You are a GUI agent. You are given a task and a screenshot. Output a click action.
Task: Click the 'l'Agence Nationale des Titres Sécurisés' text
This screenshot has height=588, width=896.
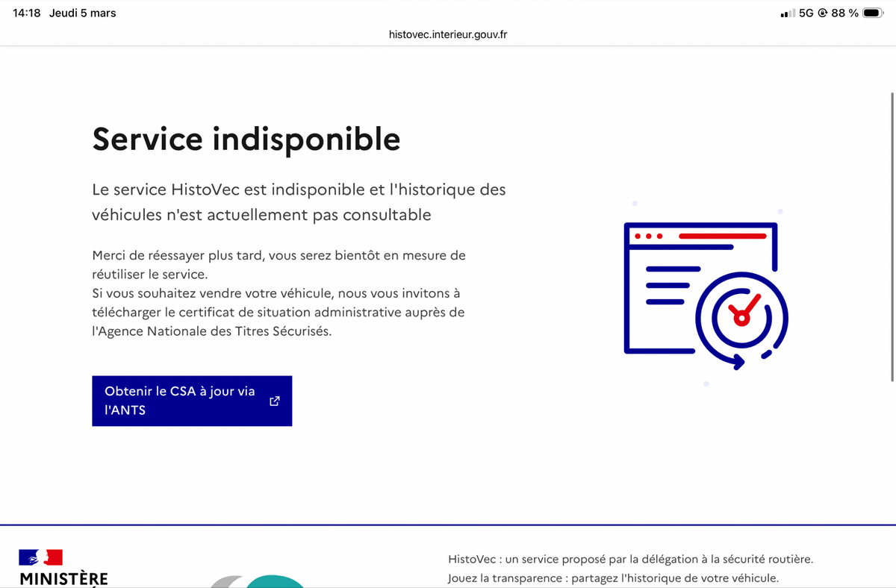(211, 331)
